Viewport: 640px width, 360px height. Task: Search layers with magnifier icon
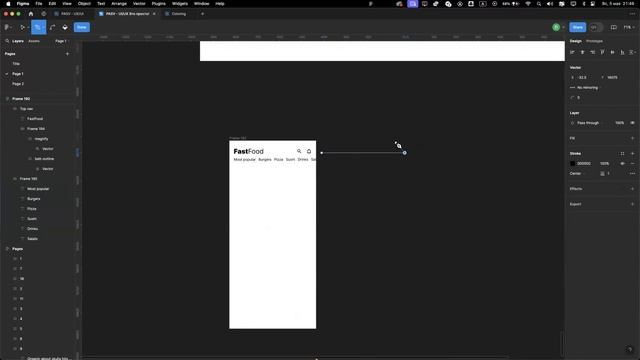click(x=7, y=41)
